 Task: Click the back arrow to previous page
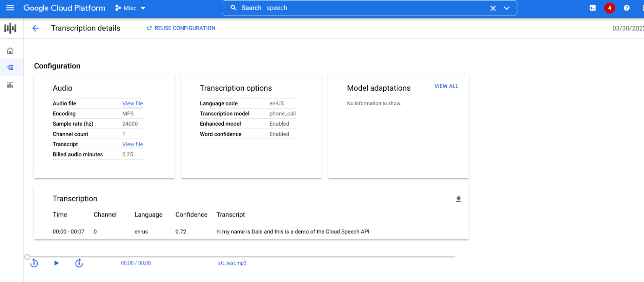click(x=36, y=28)
